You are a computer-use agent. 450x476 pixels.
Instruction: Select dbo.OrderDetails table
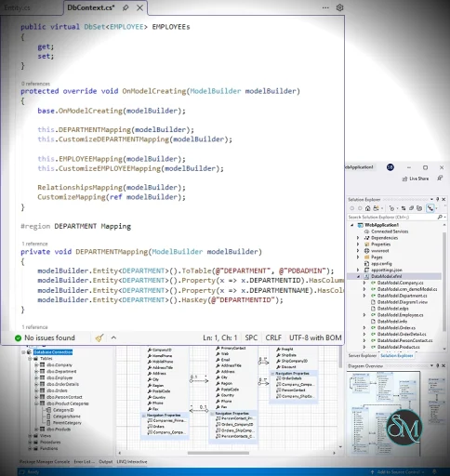[62, 384]
